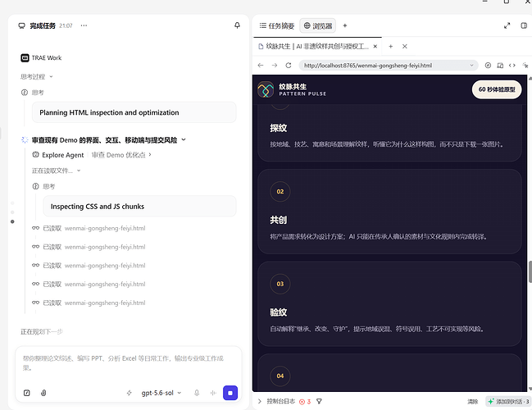Click the lightning bolt icon near model selector
The image size is (532, 410).
pos(130,393)
